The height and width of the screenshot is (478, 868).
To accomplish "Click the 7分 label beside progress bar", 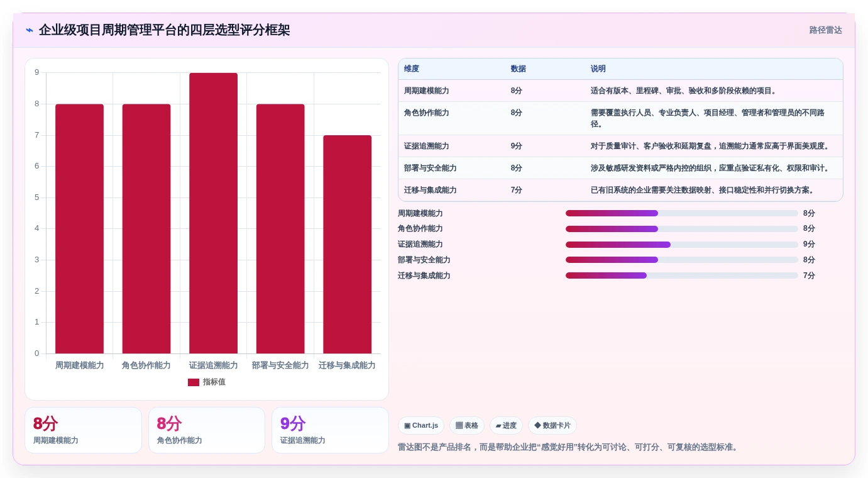I will [x=809, y=275].
